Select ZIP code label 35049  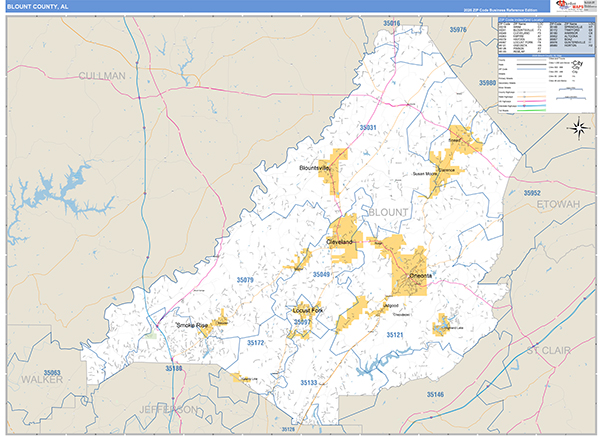[x=321, y=274]
